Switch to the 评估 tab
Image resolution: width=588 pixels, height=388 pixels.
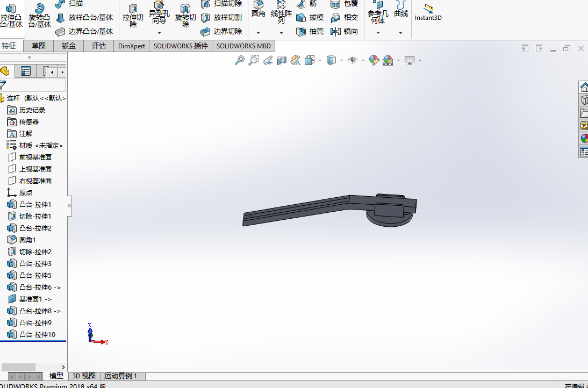(x=98, y=46)
